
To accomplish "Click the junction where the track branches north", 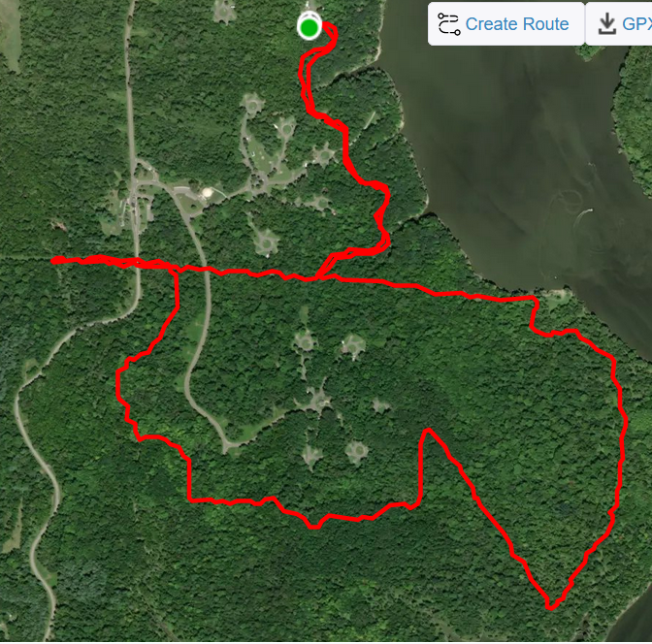I will tap(318, 277).
